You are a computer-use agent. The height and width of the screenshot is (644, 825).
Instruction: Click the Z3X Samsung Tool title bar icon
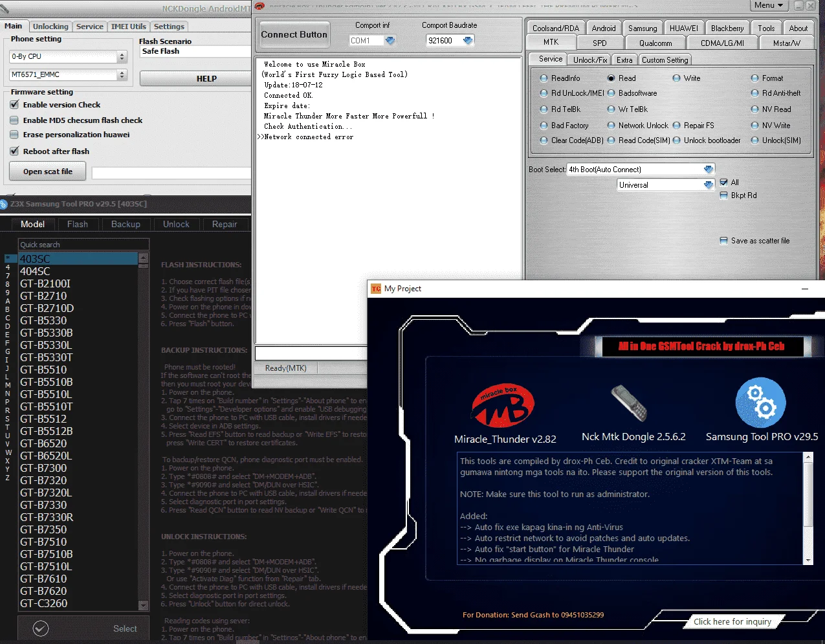pyautogui.click(x=3, y=204)
